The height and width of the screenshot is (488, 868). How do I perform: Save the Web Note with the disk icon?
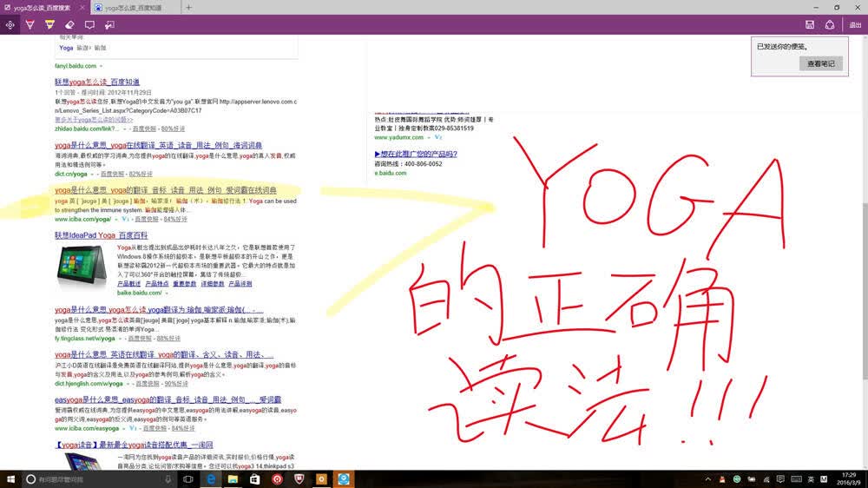[x=809, y=25]
